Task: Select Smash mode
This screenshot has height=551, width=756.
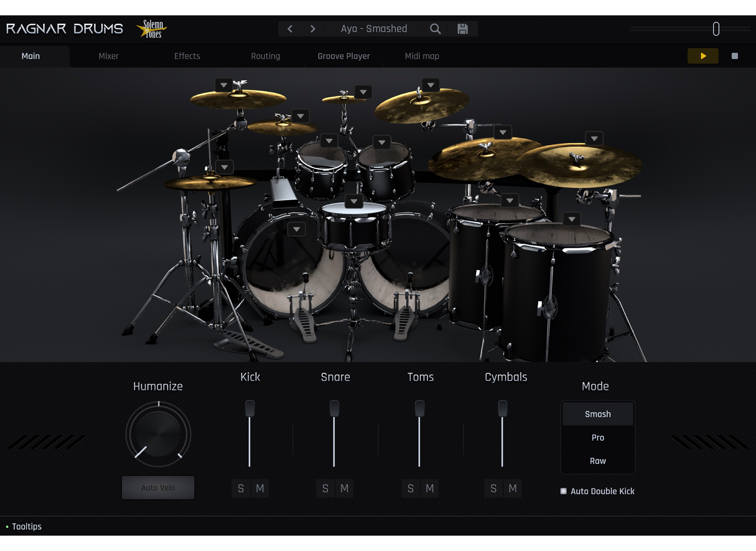Action: 598,414
